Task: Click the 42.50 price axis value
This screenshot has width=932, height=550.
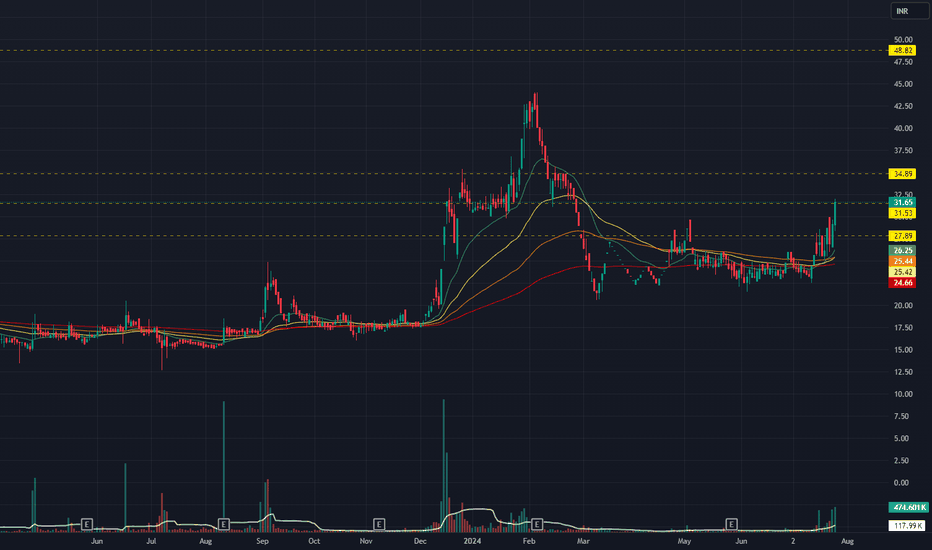Action: [x=903, y=106]
